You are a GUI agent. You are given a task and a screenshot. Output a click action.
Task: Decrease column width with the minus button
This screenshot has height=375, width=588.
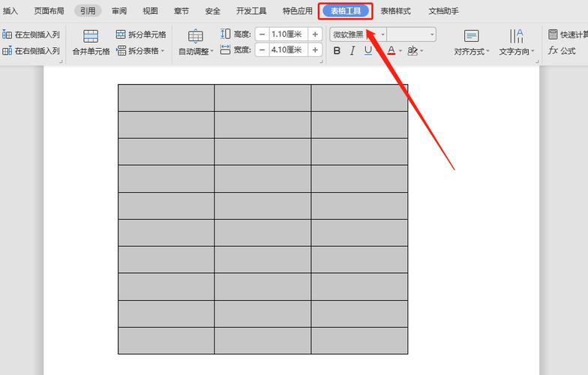pyautogui.click(x=262, y=49)
